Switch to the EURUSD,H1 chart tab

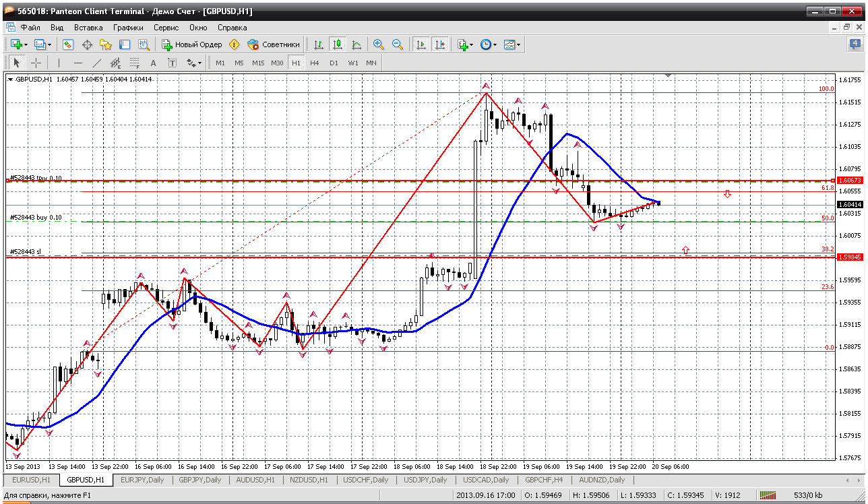pyautogui.click(x=31, y=480)
